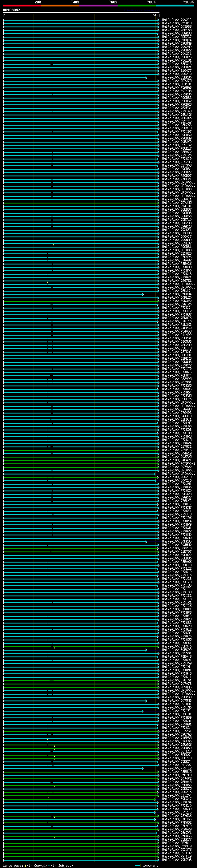Screen dimensions: 197x868
Task: Select the AU193057 query label
Action: tap(11, 10)
